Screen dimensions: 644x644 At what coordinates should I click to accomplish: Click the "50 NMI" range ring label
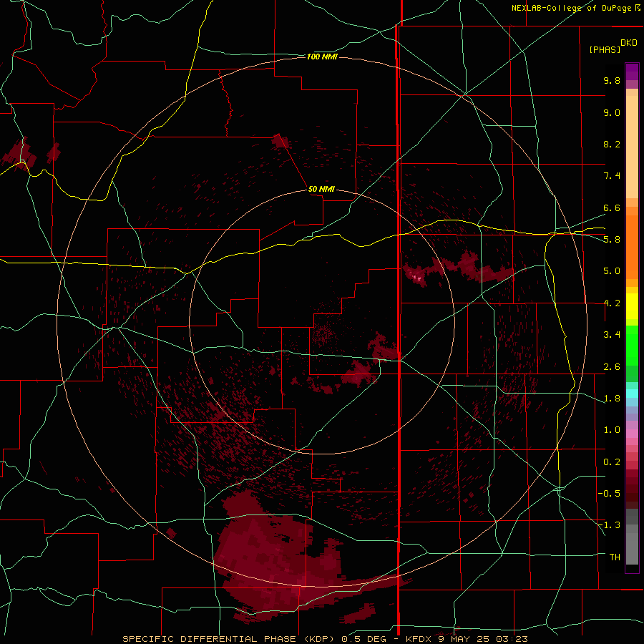tap(321, 189)
